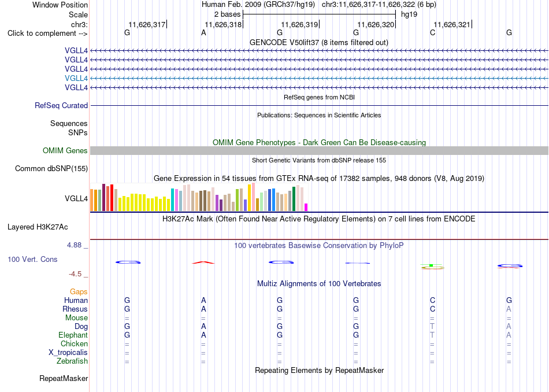Click the C base in the Rhesus row
Image resolution: width=549 pixels, height=392 pixels.
point(432,309)
